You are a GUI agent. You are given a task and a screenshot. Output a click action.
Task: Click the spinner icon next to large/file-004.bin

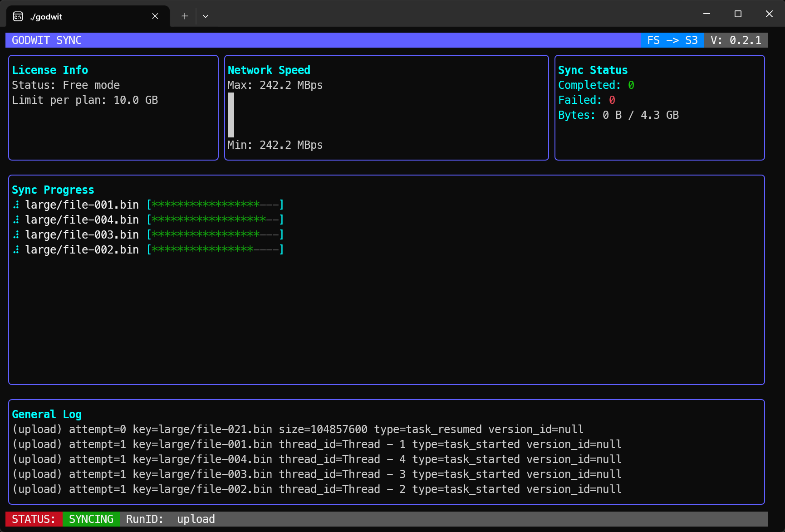pos(16,220)
